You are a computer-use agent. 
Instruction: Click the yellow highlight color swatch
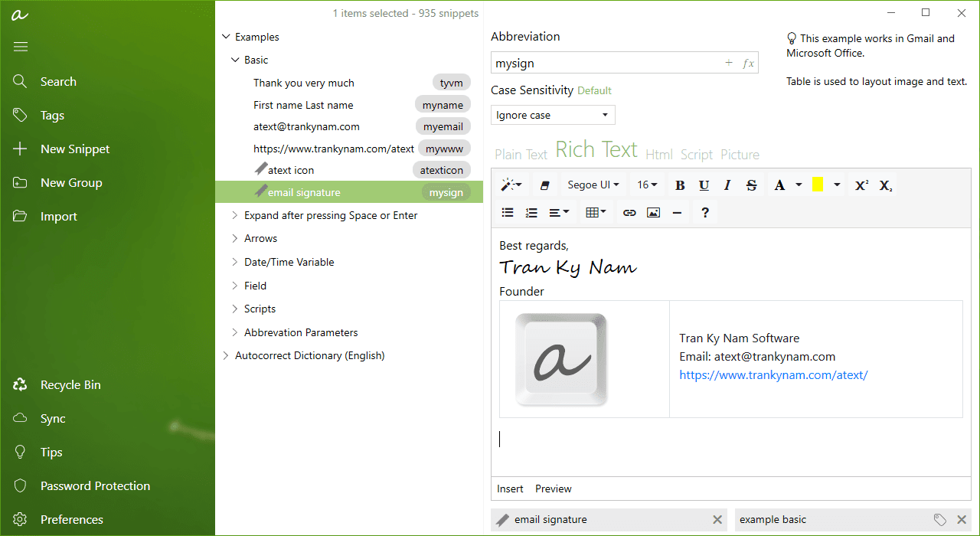tap(818, 185)
